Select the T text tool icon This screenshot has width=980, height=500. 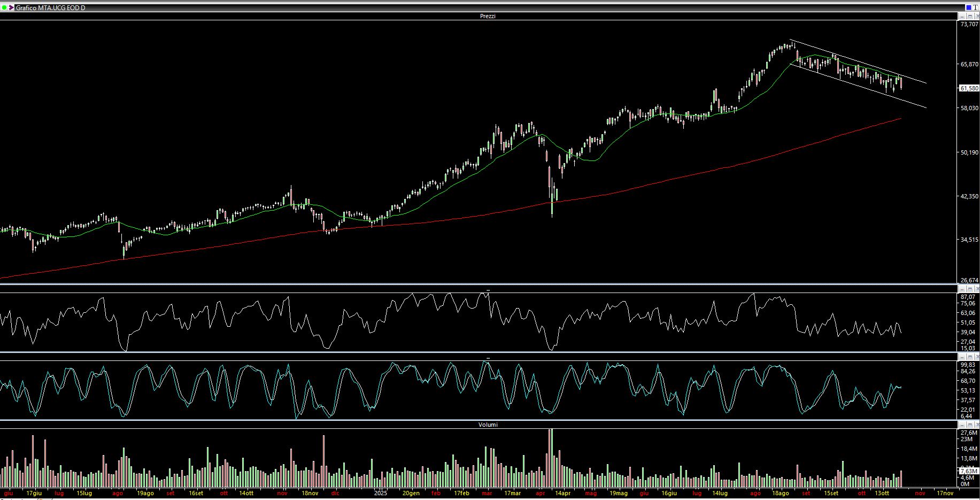tap(975, 7)
